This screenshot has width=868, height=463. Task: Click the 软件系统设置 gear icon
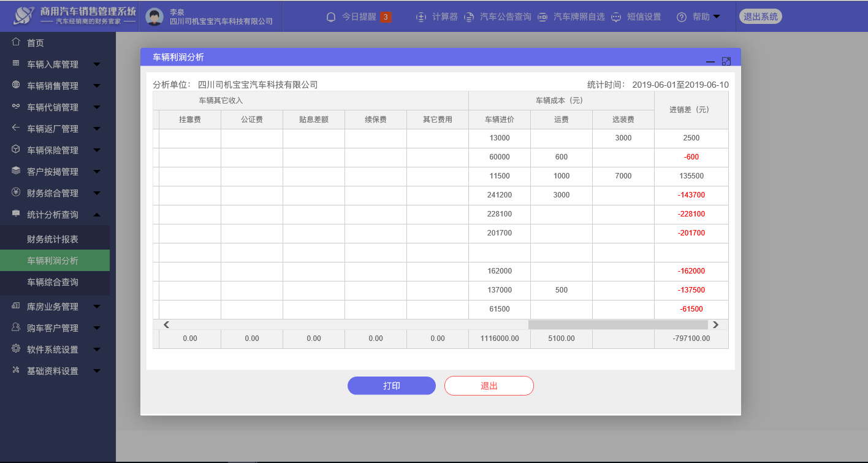point(17,349)
